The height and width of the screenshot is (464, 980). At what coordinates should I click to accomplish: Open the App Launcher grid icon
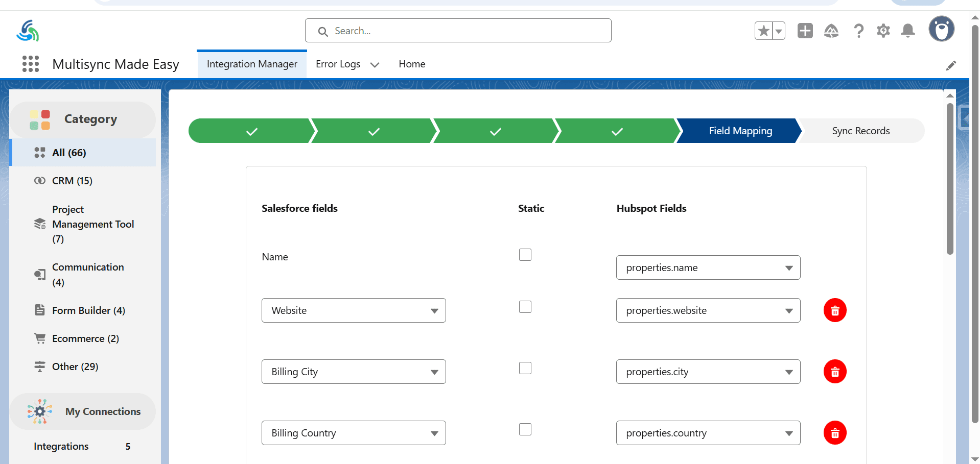click(x=31, y=64)
